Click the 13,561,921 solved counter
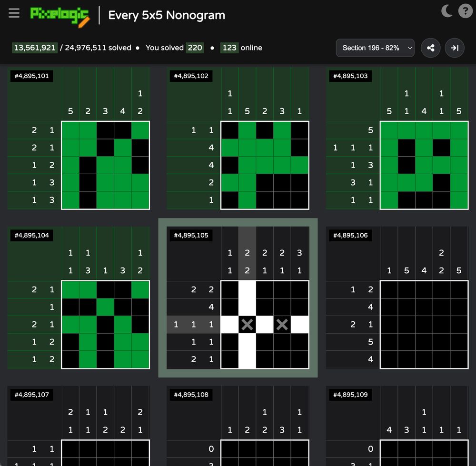 tap(35, 48)
